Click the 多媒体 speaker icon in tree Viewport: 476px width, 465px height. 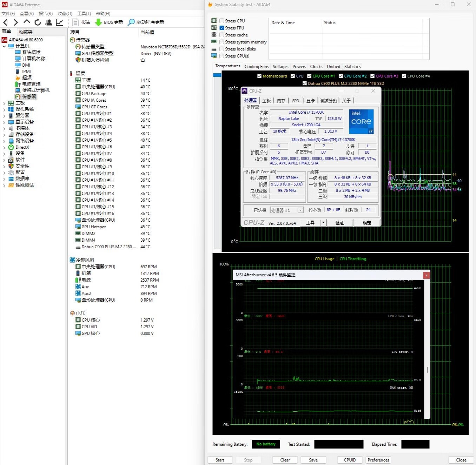pyautogui.click(x=11, y=128)
